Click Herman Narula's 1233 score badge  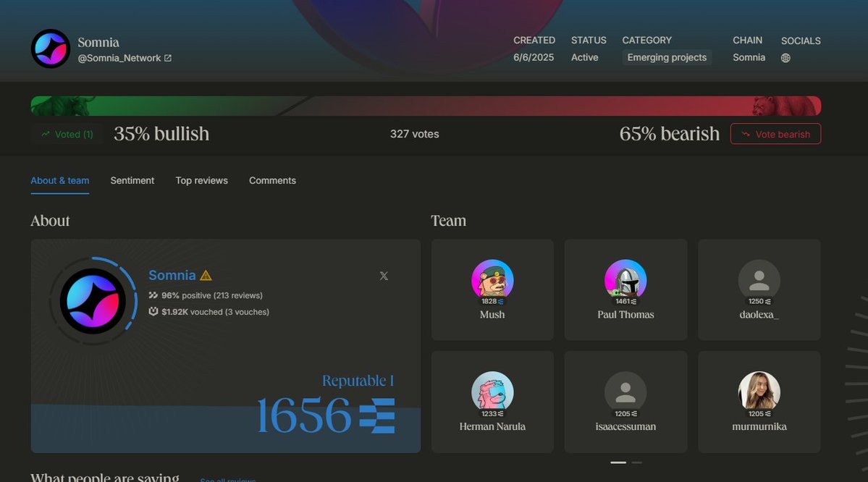coord(492,413)
